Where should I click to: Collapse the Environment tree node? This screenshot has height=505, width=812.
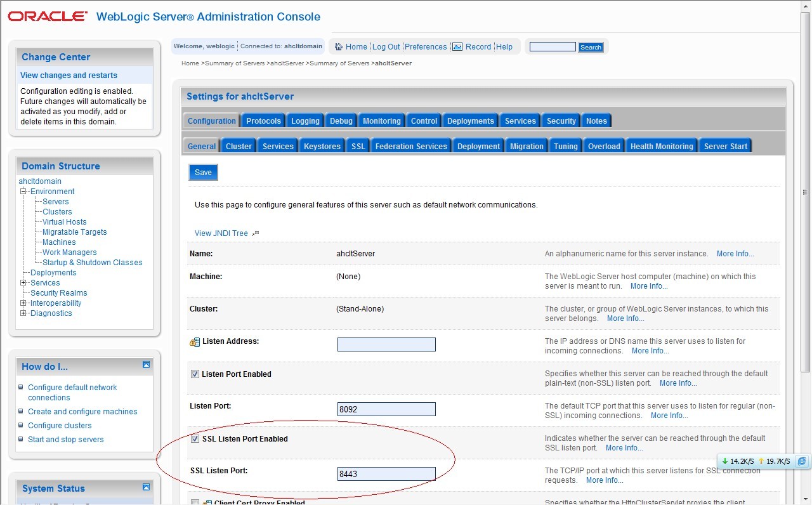coord(23,192)
